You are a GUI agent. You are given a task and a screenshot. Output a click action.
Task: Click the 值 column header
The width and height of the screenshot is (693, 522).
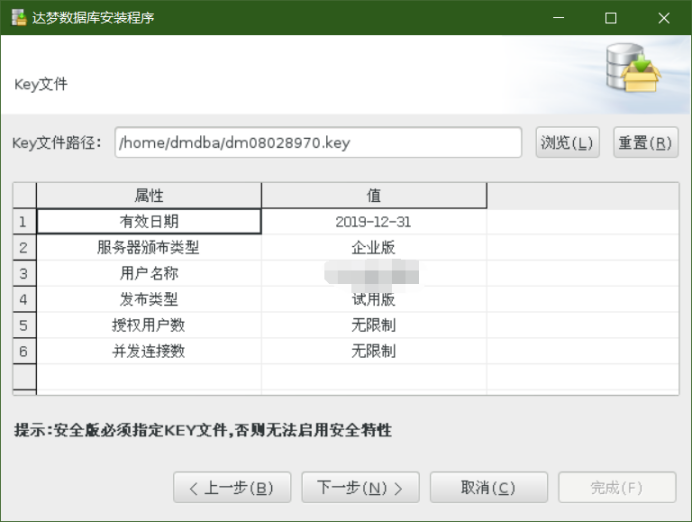click(374, 195)
